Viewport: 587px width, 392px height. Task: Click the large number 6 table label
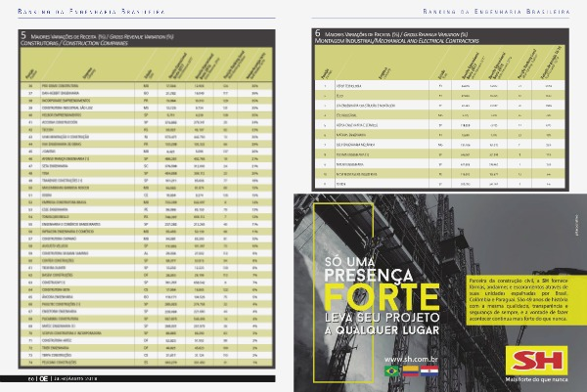tap(318, 33)
